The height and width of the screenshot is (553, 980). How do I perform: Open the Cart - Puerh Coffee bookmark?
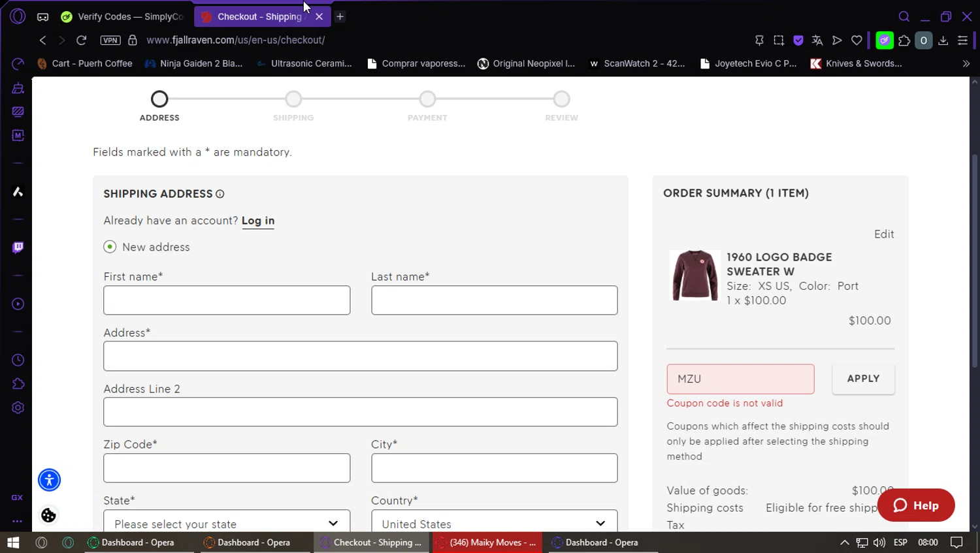(x=85, y=63)
